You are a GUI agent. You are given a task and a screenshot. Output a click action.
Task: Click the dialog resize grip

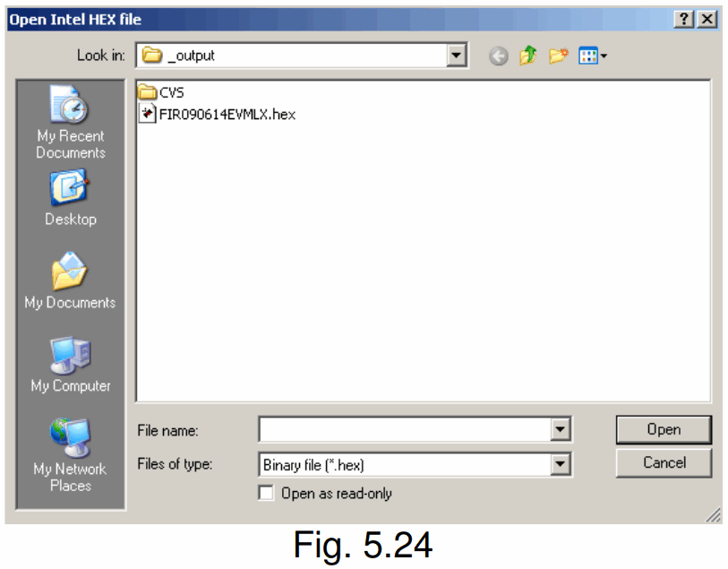(x=713, y=514)
